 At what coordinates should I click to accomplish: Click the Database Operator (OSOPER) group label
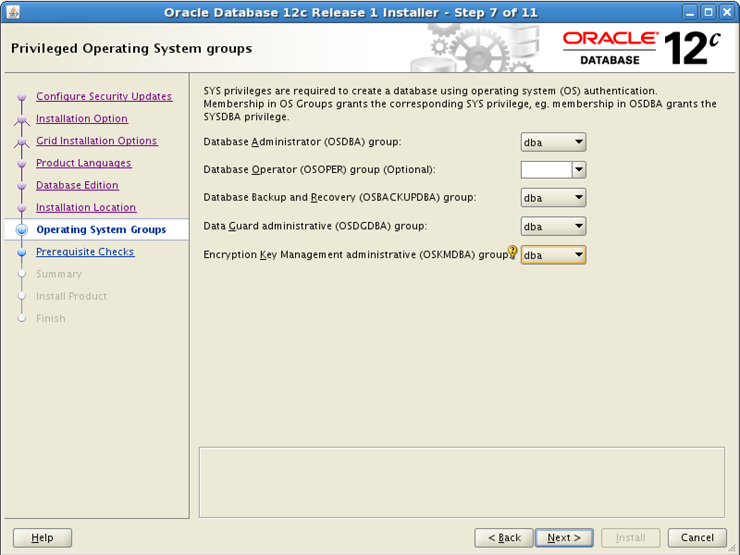[320, 169]
